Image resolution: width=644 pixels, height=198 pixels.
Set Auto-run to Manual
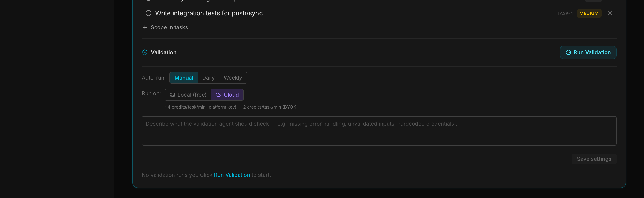[x=184, y=78]
